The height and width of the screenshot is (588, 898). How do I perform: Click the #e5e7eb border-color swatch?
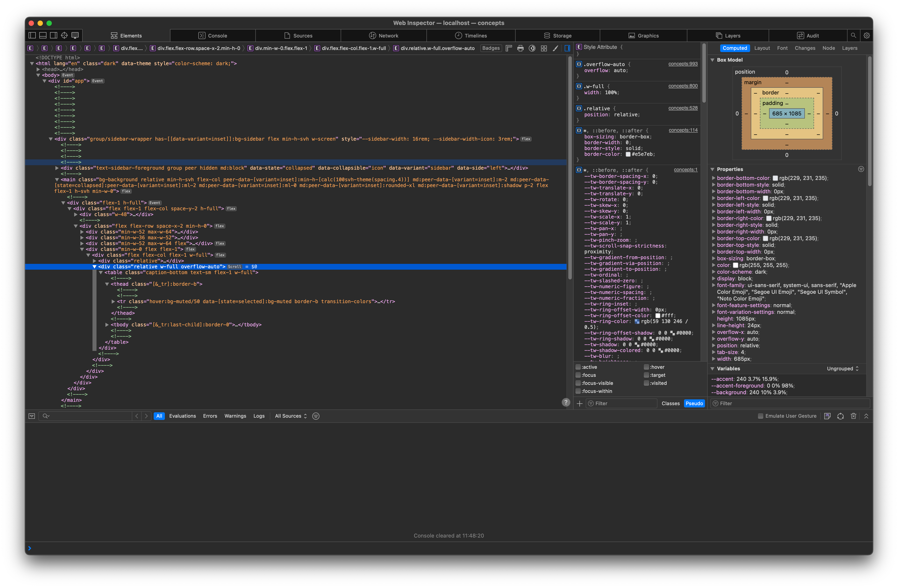pos(628,154)
